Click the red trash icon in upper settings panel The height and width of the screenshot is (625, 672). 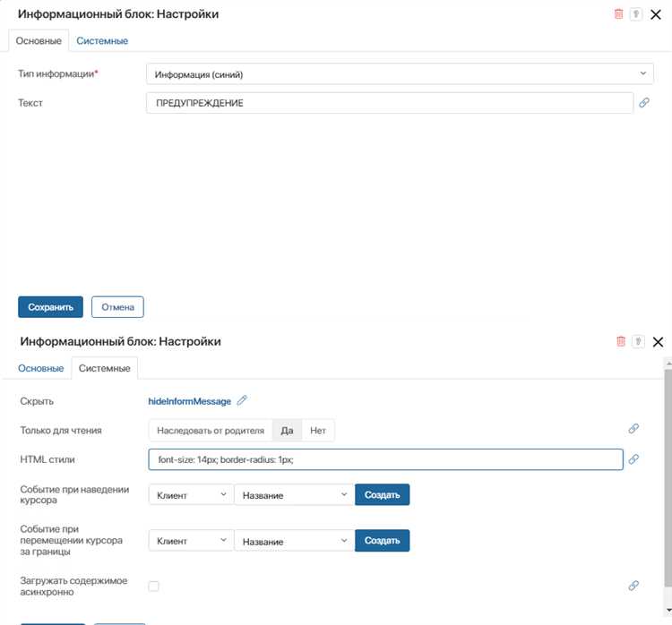pos(618,14)
